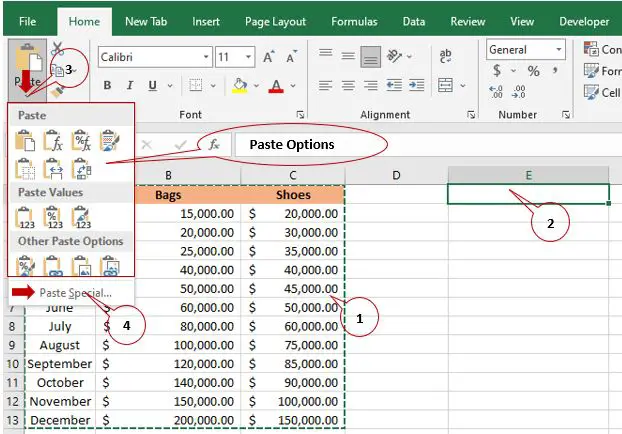Choose the Values paste icon
The height and width of the screenshot is (434, 622).
tap(25, 218)
